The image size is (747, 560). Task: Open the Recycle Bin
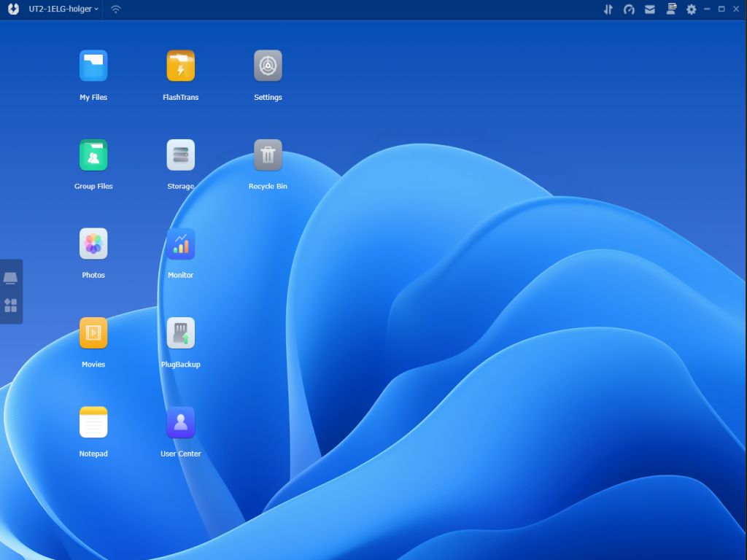point(268,155)
